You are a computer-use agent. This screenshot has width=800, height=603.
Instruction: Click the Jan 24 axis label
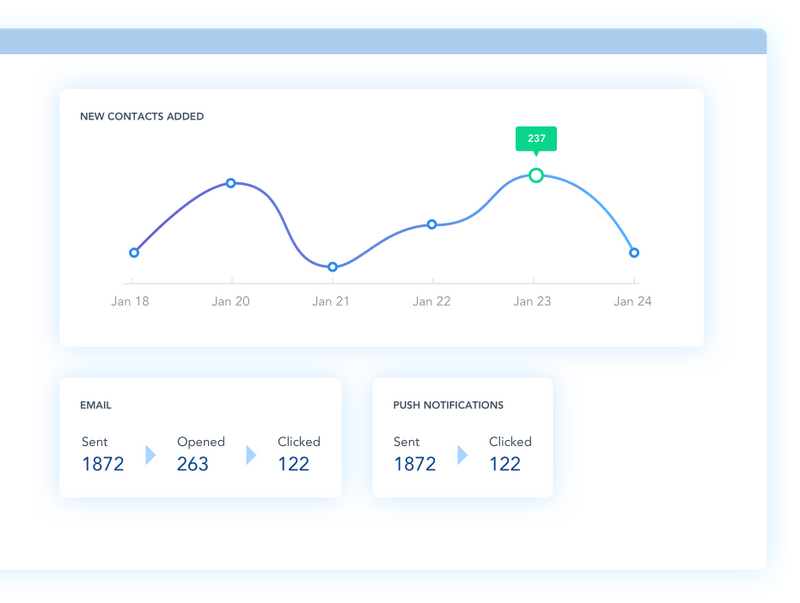pyautogui.click(x=633, y=302)
